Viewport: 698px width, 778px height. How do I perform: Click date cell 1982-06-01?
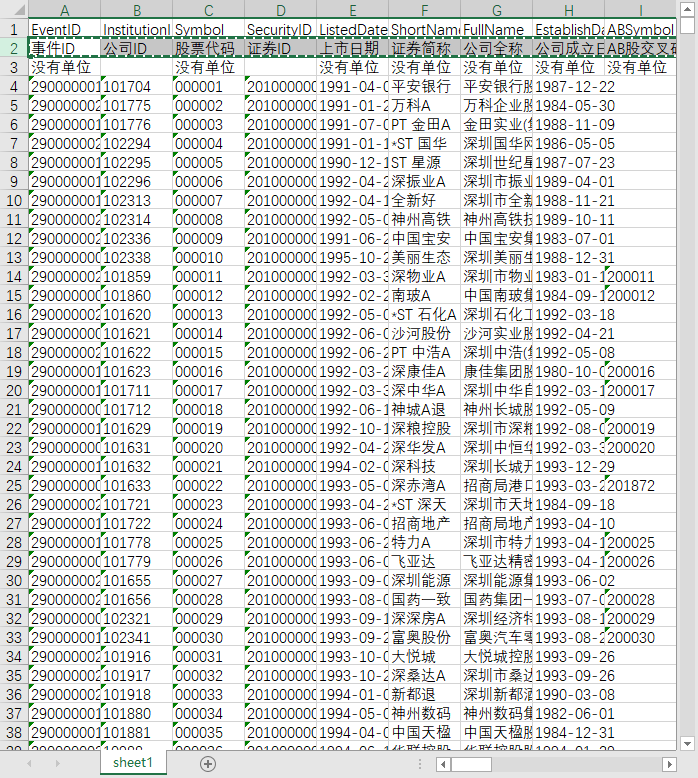coord(569,713)
